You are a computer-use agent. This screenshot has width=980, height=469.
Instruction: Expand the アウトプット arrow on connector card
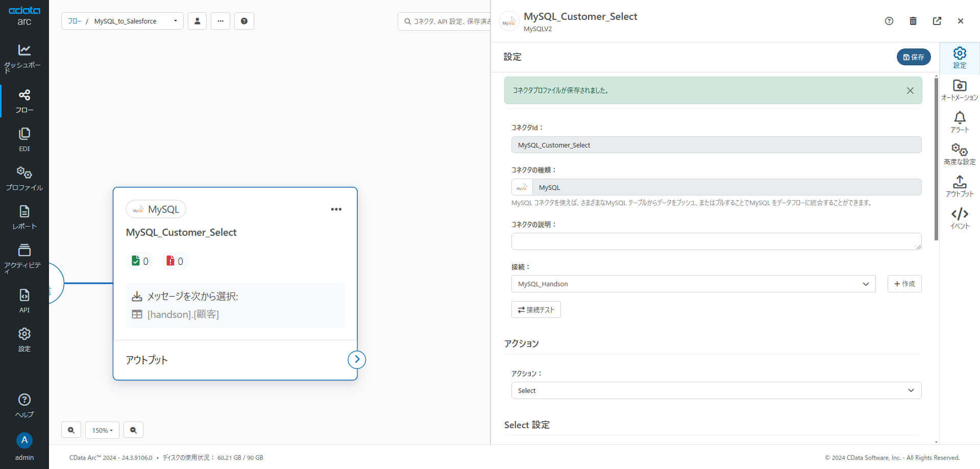357,360
